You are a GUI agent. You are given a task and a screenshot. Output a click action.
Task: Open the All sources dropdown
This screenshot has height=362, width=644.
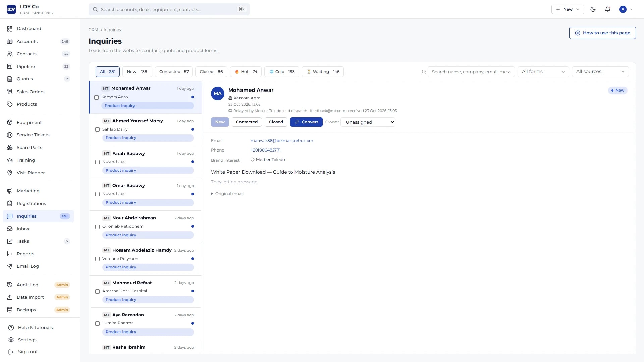coord(600,72)
